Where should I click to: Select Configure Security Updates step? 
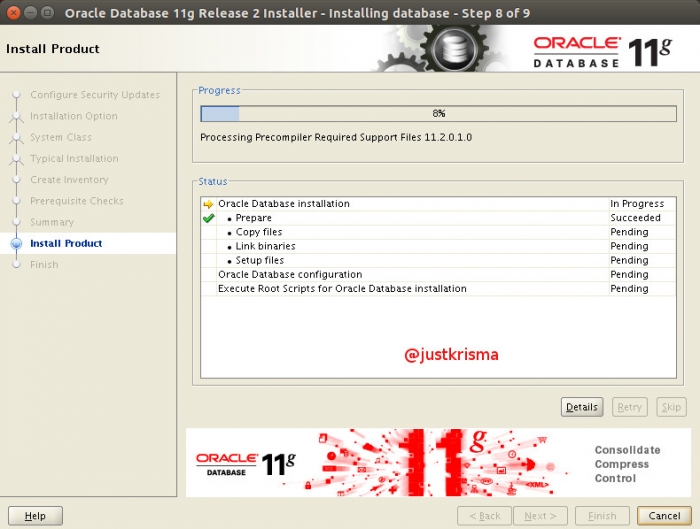(95, 95)
